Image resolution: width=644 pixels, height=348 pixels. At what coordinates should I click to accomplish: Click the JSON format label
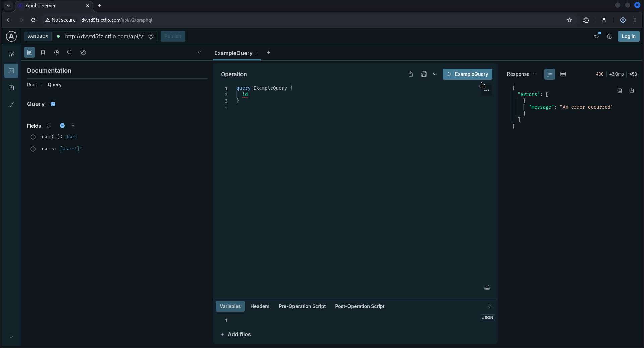(488, 318)
